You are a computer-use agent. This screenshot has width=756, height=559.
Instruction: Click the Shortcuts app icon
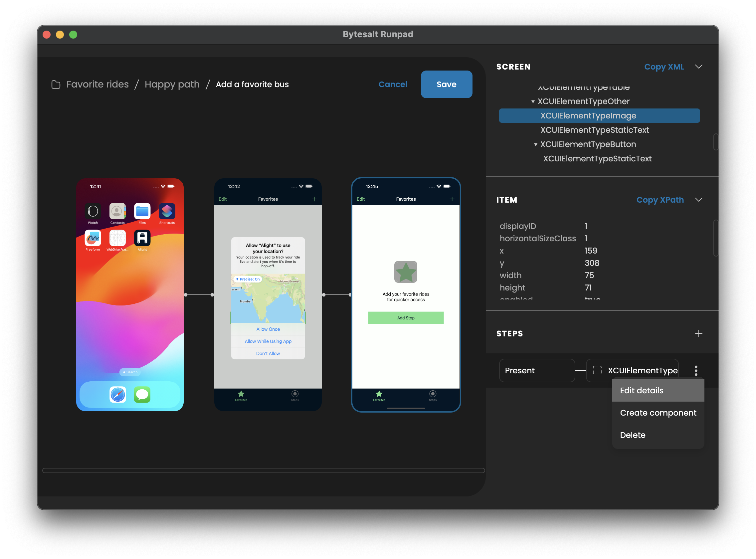[x=167, y=211]
